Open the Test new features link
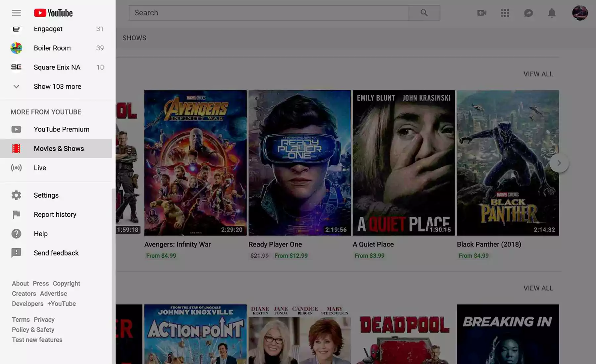The width and height of the screenshot is (596, 364). coord(37,340)
